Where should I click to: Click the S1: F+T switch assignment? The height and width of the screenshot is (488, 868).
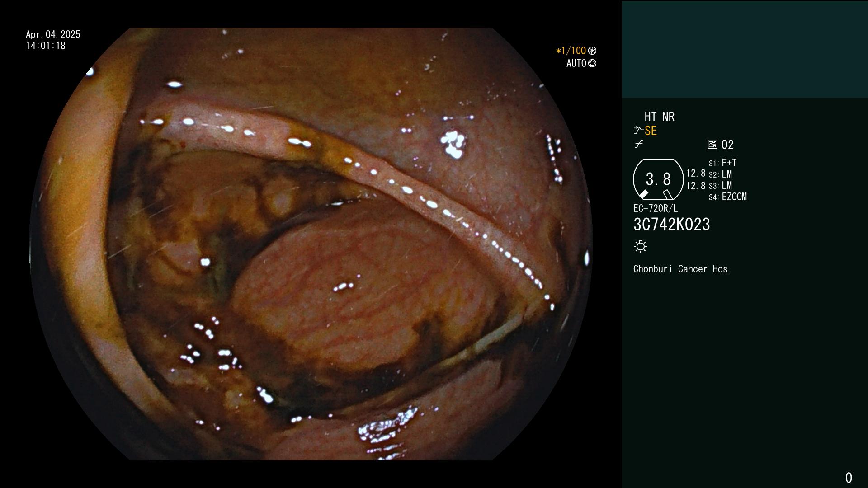[723, 163]
